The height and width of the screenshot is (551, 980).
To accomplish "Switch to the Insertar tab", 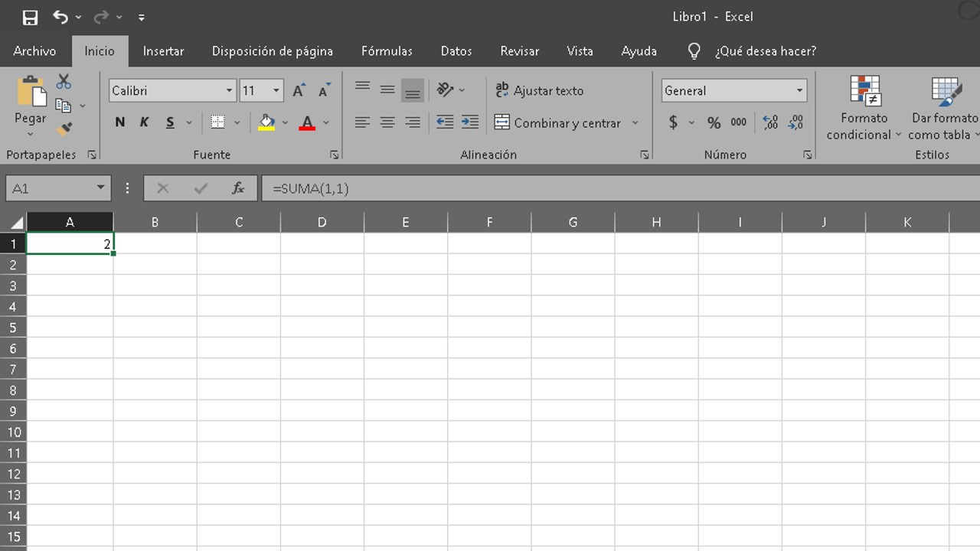I will [x=163, y=51].
